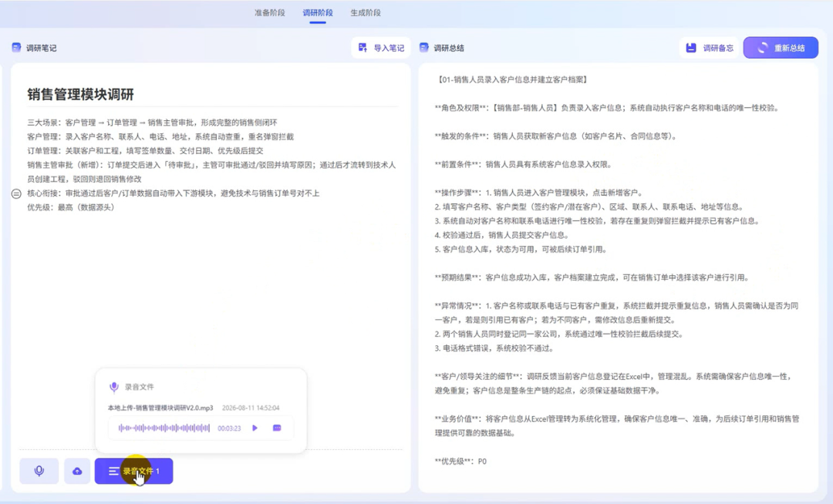The image size is (833, 504).
Task: Click the **触发的条件** paragraph
Action: [x=557, y=136]
